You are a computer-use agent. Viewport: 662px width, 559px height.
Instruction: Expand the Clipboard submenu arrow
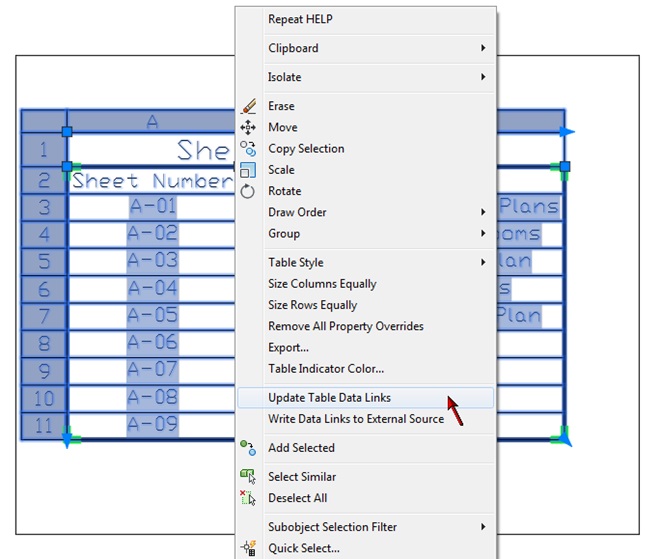tap(483, 48)
